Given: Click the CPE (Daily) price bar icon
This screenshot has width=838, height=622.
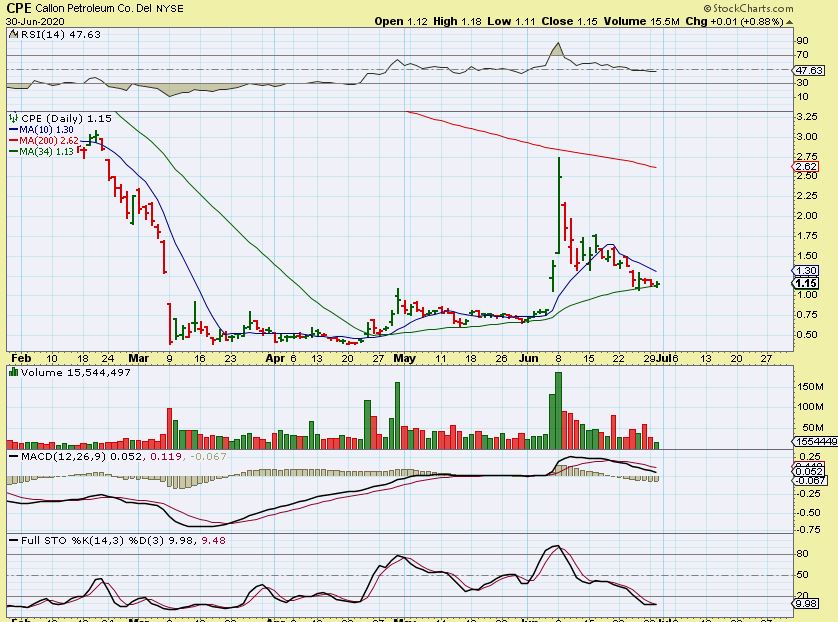Looking at the screenshot, I should 13,118.
